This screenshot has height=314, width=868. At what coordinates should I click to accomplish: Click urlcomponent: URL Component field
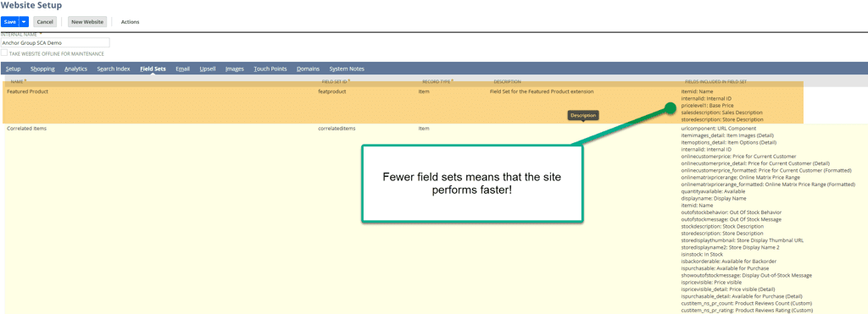[719, 129]
